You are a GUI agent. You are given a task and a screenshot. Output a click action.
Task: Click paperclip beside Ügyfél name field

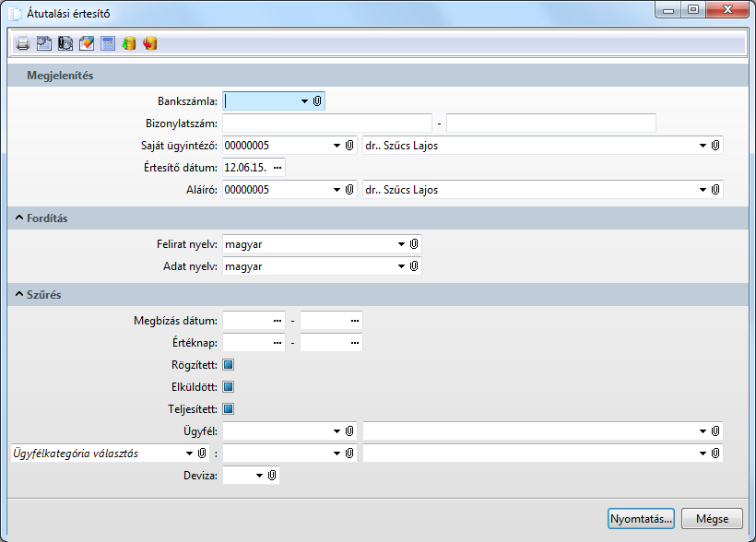point(715,431)
